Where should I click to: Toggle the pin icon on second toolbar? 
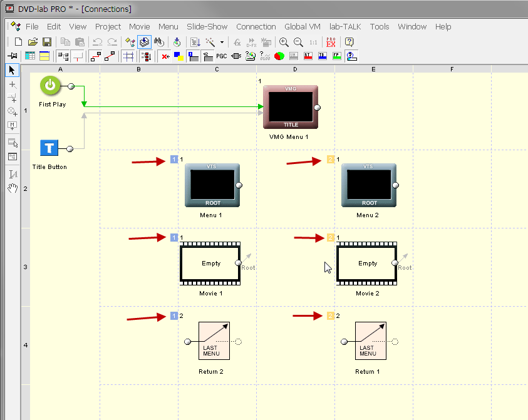13,56
